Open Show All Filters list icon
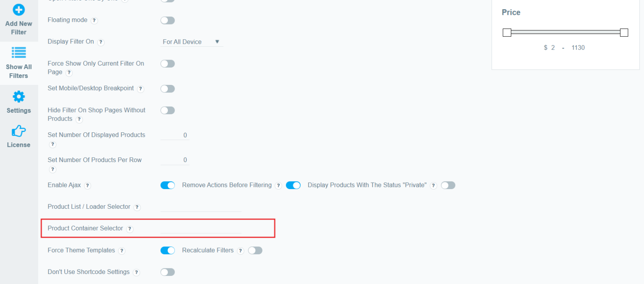This screenshot has width=644, height=284. (x=19, y=52)
